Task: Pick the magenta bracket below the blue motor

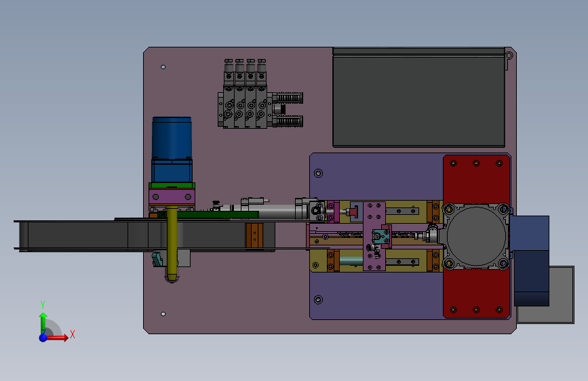Action: click(172, 197)
